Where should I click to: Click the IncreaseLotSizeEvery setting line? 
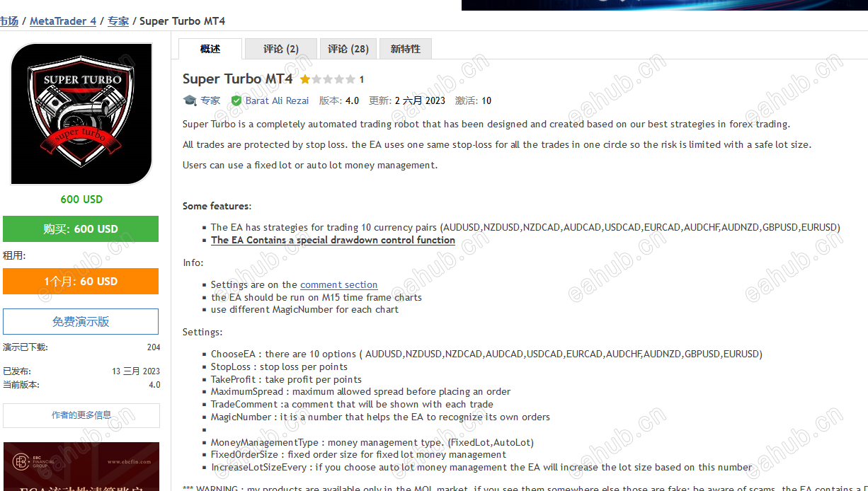(x=481, y=467)
